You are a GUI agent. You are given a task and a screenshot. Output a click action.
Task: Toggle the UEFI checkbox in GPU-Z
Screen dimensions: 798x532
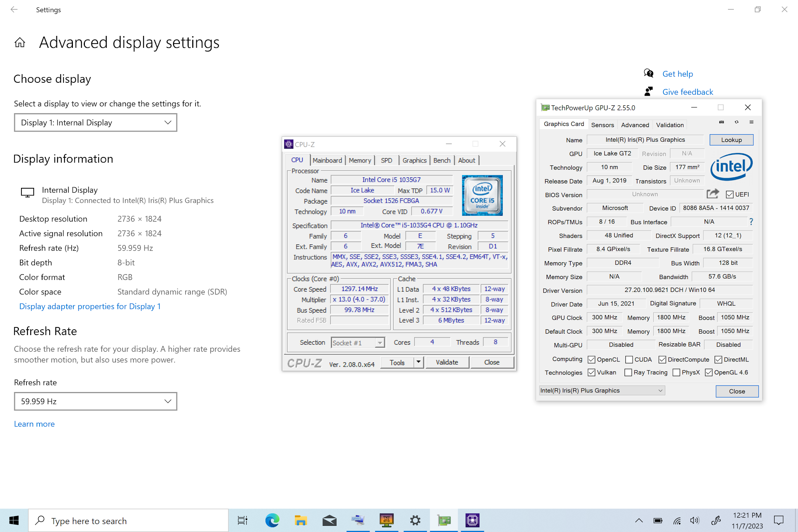point(730,194)
